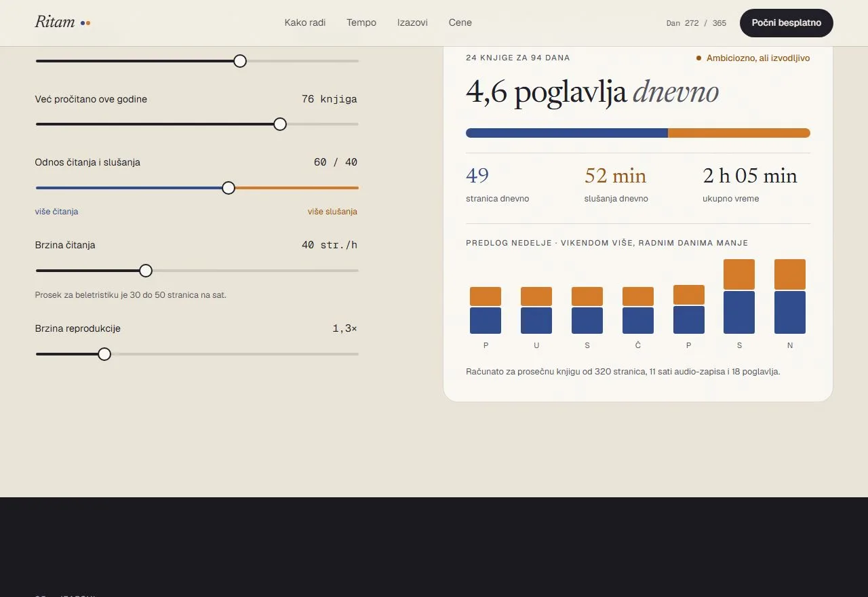Screen dimensions: 868x597
Task: Click the U (Tuesday) bar in weekly chart
Action: coord(536,310)
